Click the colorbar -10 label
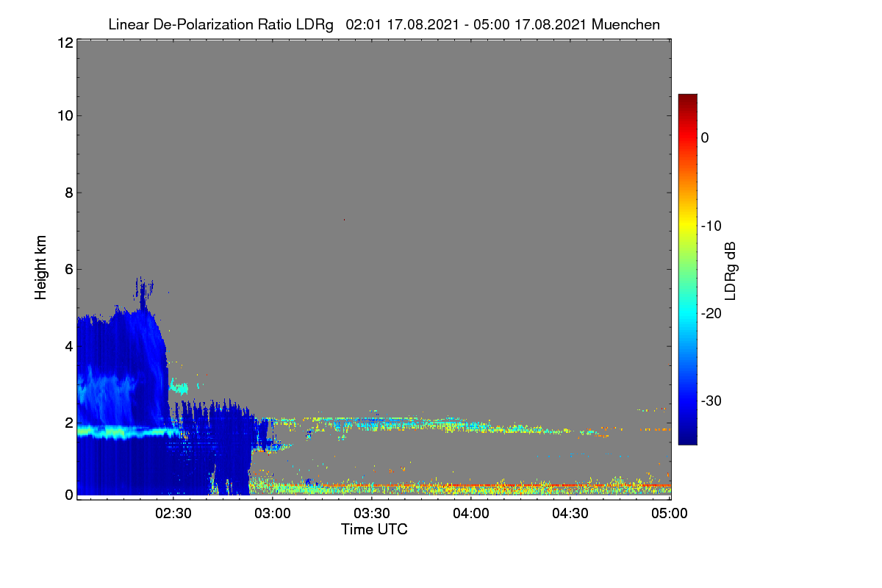This screenshot has height=588, width=882. (714, 226)
